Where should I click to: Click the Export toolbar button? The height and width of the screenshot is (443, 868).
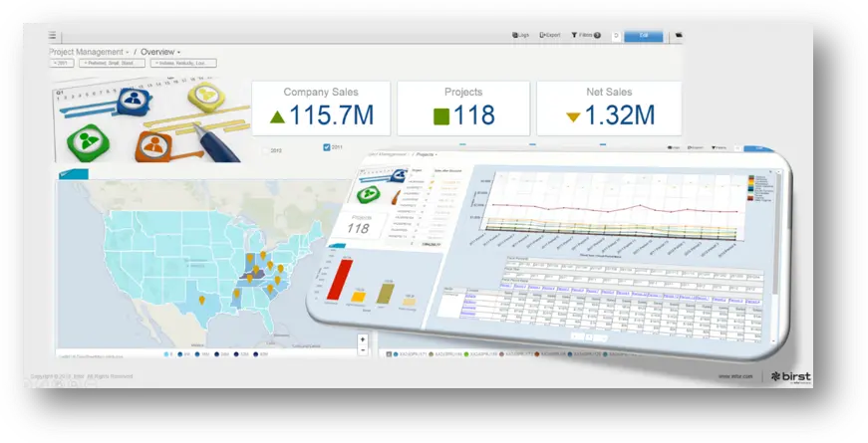click(x=550, y=35)
